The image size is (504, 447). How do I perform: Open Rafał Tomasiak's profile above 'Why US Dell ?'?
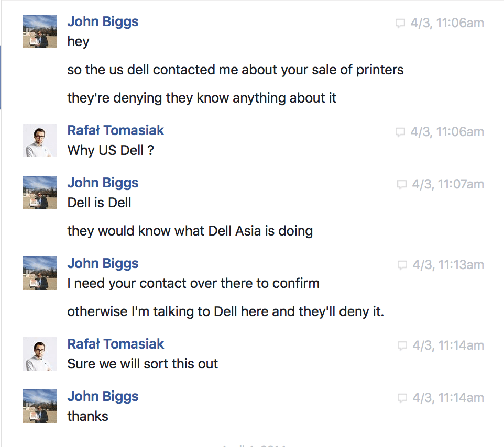pos(116,130)
